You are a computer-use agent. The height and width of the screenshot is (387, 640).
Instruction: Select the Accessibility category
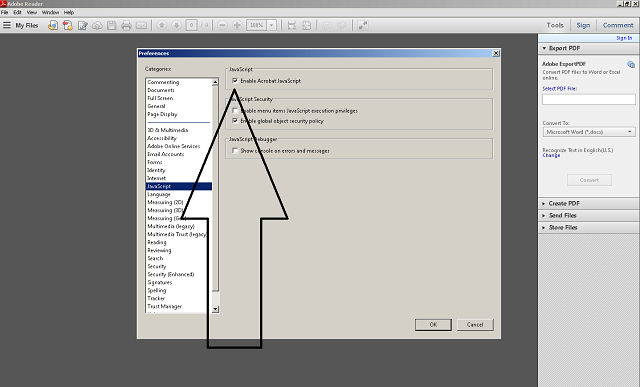(162, 138)
